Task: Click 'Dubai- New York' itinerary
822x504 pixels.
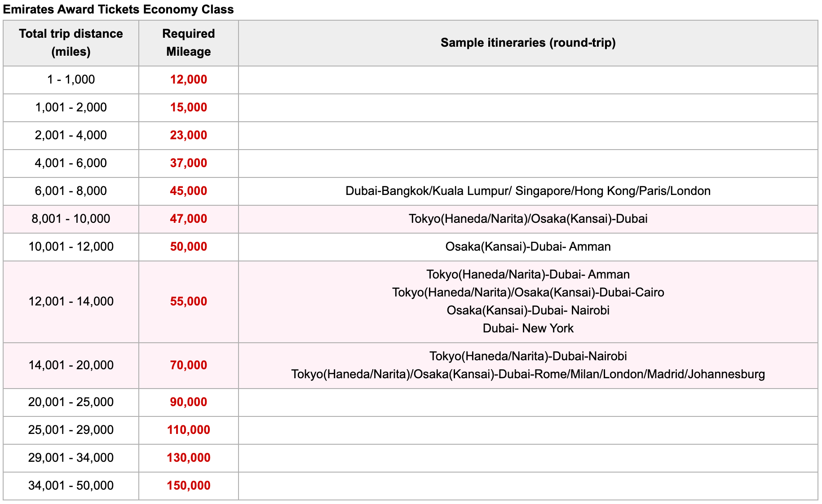Action: 528,328
